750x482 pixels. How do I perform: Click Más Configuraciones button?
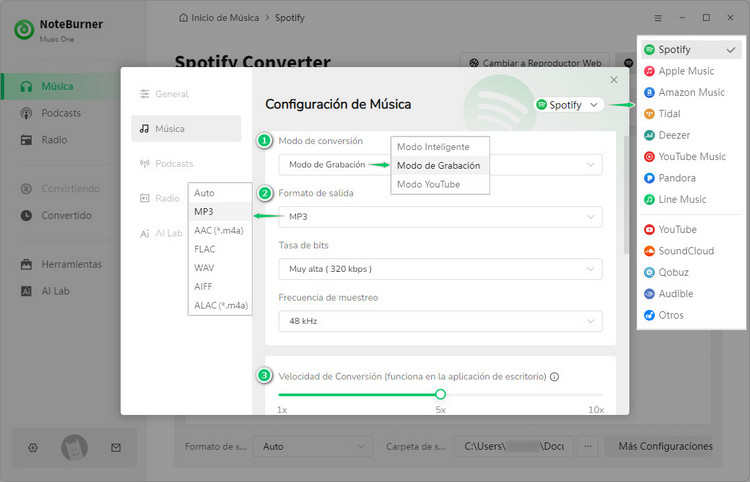point(659,447)
